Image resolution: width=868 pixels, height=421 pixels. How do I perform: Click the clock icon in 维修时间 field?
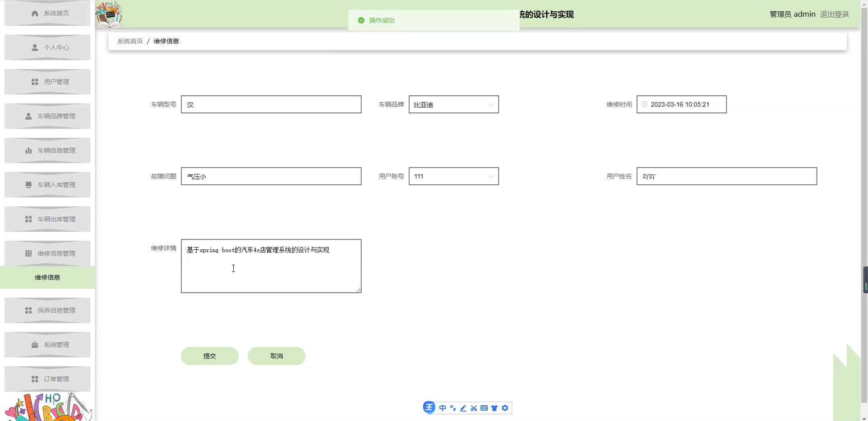pos(644,104)
